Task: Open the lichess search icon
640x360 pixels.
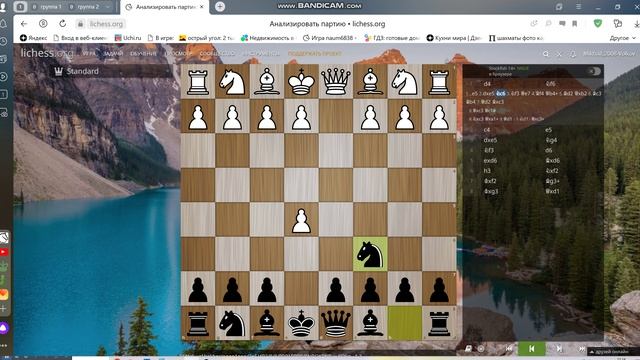Action: click(x=546, y=54)
